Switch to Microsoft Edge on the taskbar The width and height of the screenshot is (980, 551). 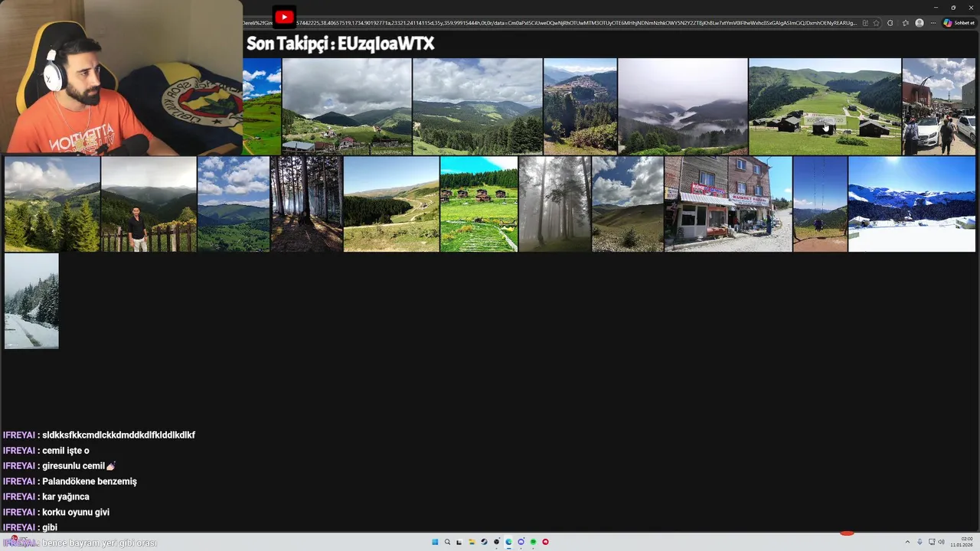click(x=508, y=542)
